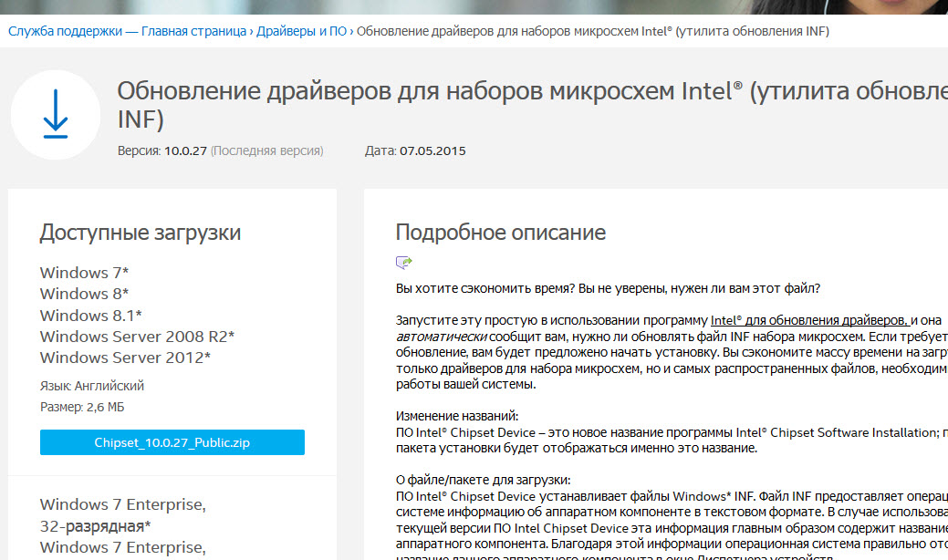
Task: Go to Главная страница in breadcrumbs
Action: click(x=193, y=31)
